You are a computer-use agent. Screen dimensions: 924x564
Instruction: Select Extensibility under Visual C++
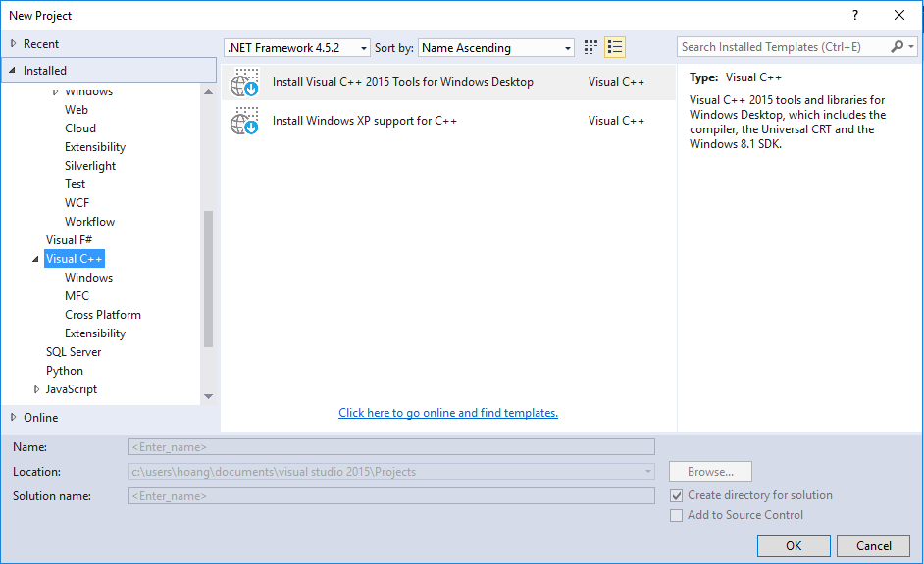pos(95,333)
